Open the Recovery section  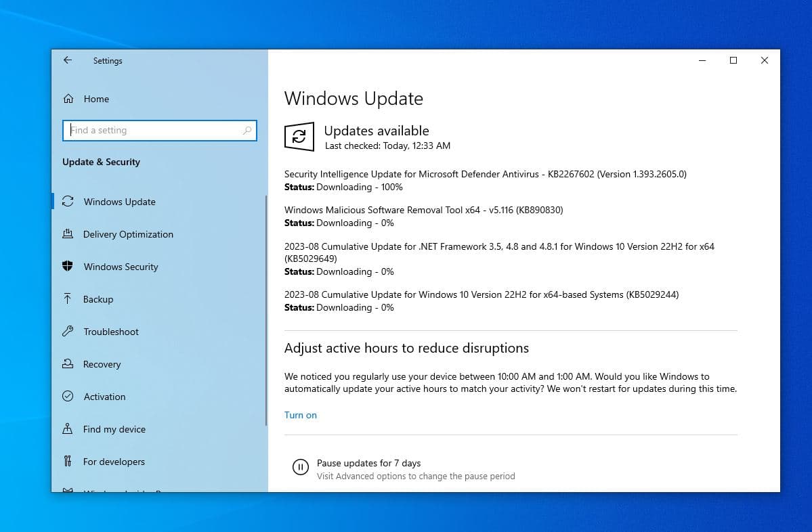[102, 364]
